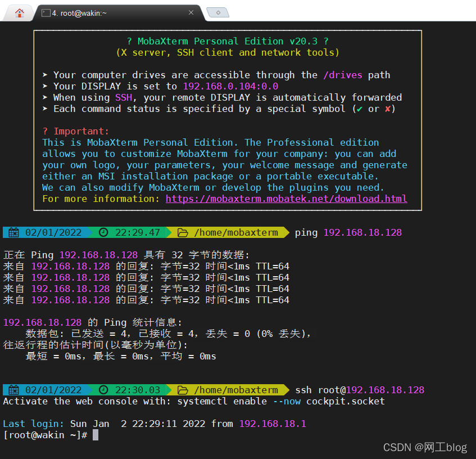Open the Home tab with house icon
The height and width of the screenshot is (459, 476).
[x=20, y=13]
